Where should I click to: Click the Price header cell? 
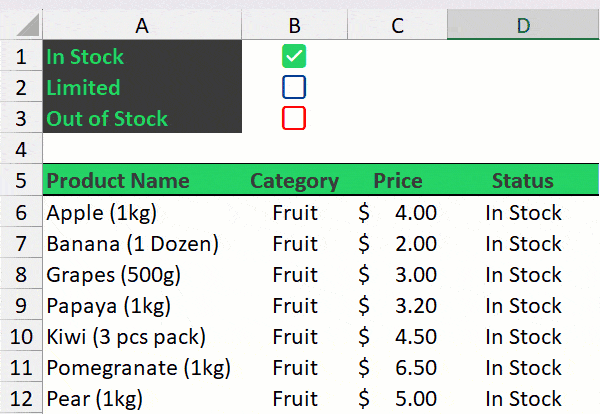(397, 181)
